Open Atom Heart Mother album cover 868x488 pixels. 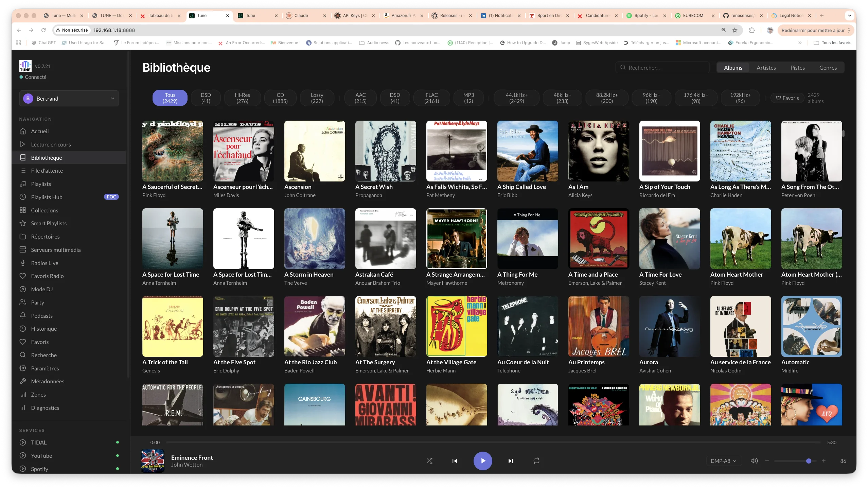[740, 239]
